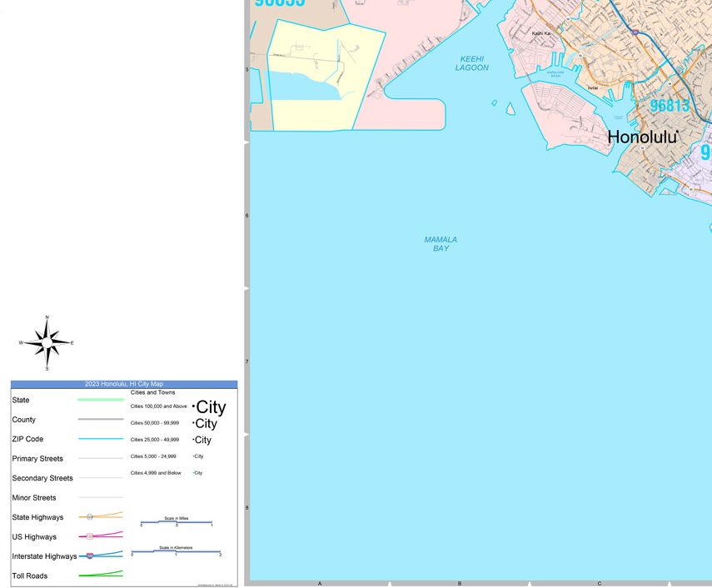Click the cyan ZIP Code line swatch
Viewport: 712px width, 588px height.
100,439
